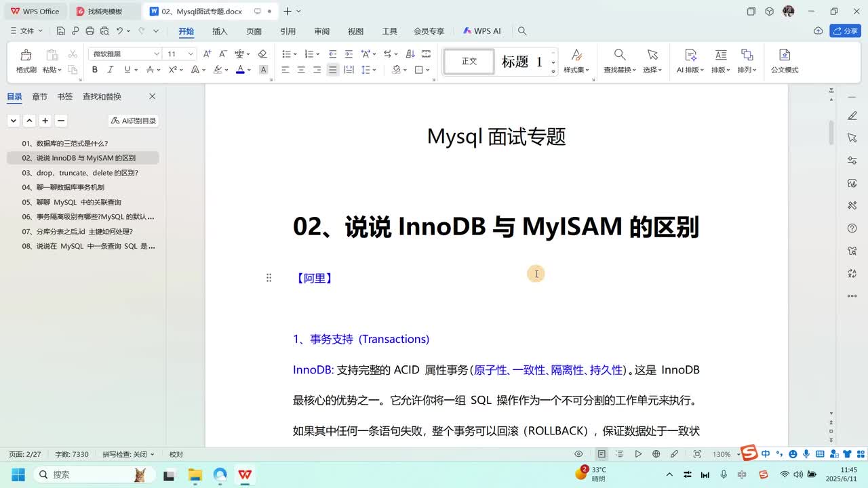Click the Format Painter (格式刷) icon

[x=26, y=55]
